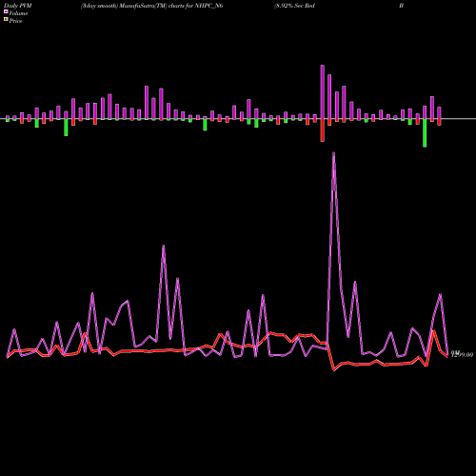Click the Price legend color swatch
The width and height of the screenshot is (476, 476).
6,19
